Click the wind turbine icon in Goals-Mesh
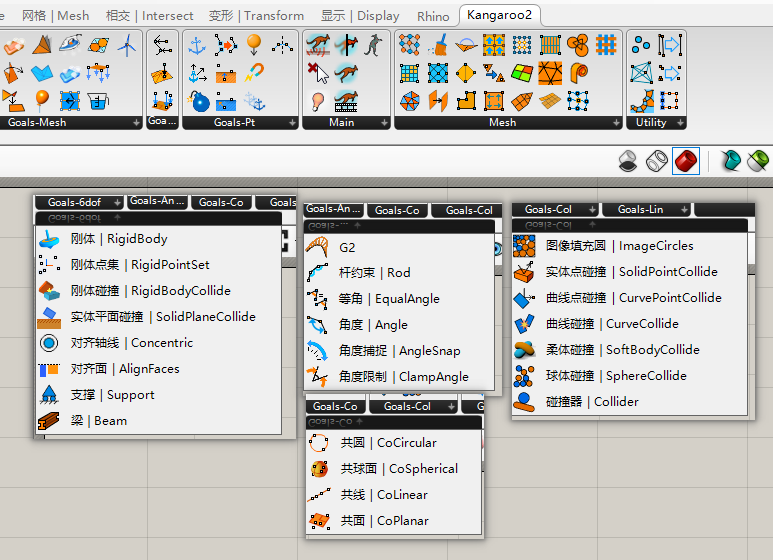The image size is (773, 560). point(127,45)
